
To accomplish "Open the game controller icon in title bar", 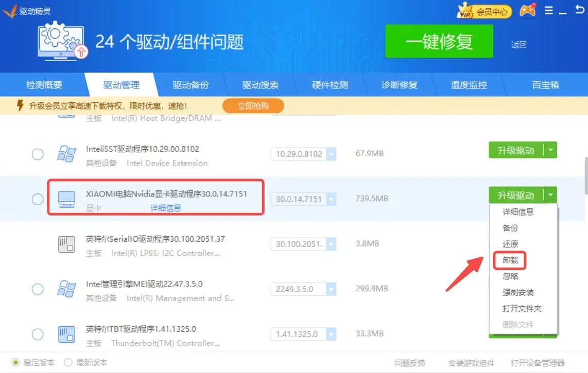I will pyautogui.click(x=527, y=11).
